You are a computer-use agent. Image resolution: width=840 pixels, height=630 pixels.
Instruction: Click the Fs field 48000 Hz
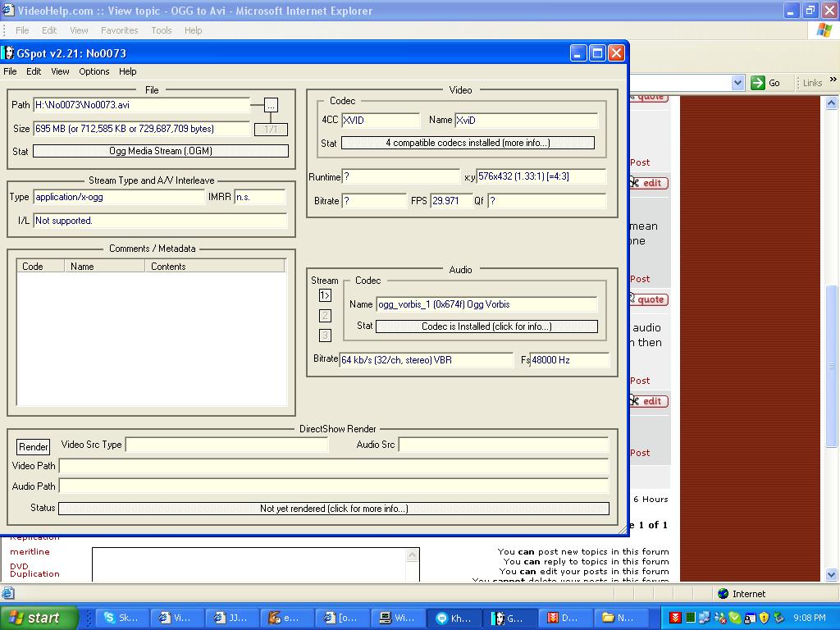point(569,360)
